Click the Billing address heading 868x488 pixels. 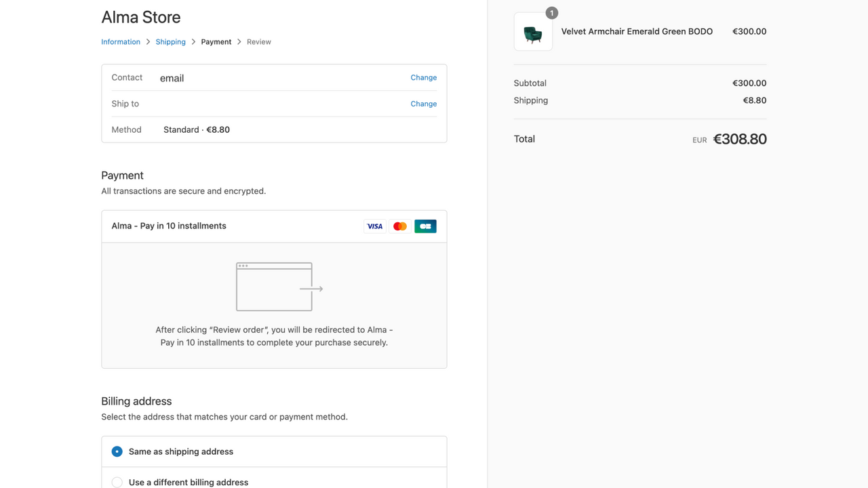pyautogui.click(x=136, y=401)
